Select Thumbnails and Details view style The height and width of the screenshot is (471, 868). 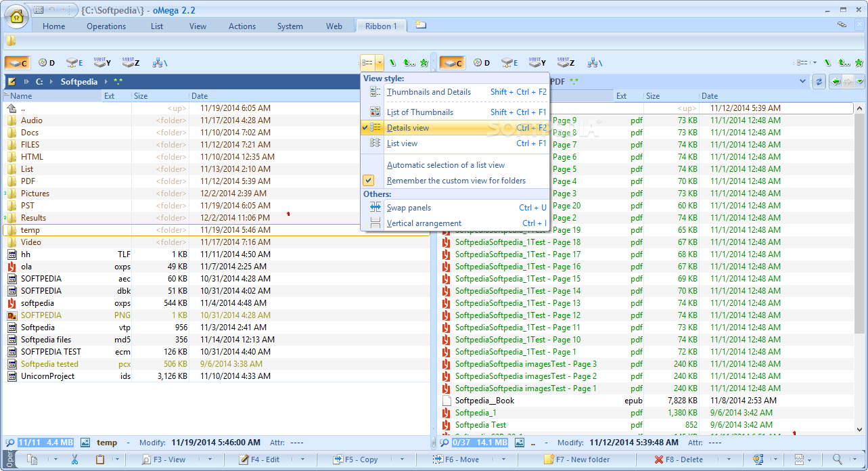click(x=455, y=92)
